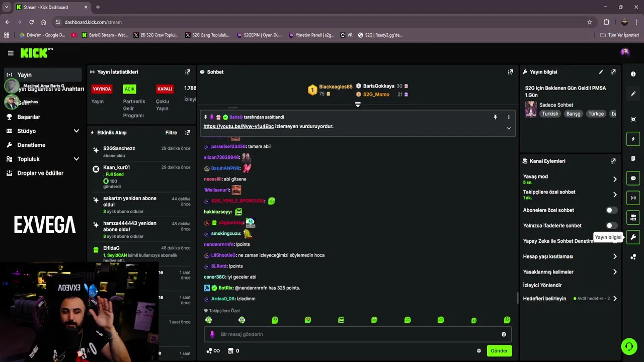Expand the Stüdyo sidebar chevron
The image size is (644, 362).
(76, 131)
